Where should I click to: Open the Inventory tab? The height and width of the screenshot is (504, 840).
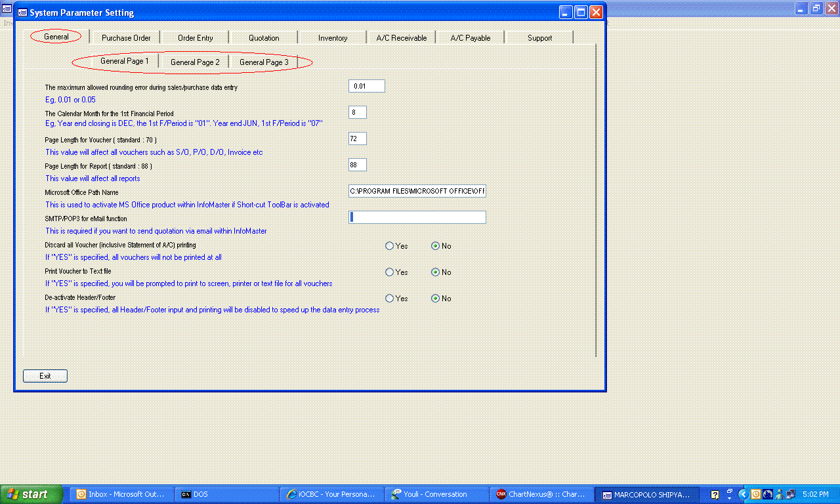[x=333, y=38]
